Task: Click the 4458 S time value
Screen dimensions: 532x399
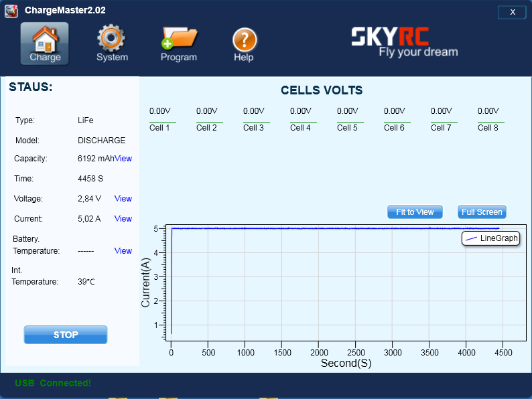Action: (90, 179)
